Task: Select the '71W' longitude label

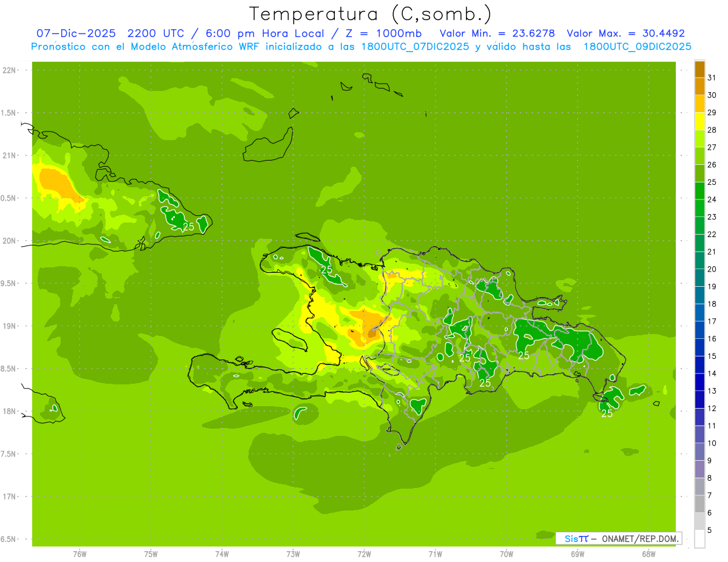Action: [x=435, y=554]
